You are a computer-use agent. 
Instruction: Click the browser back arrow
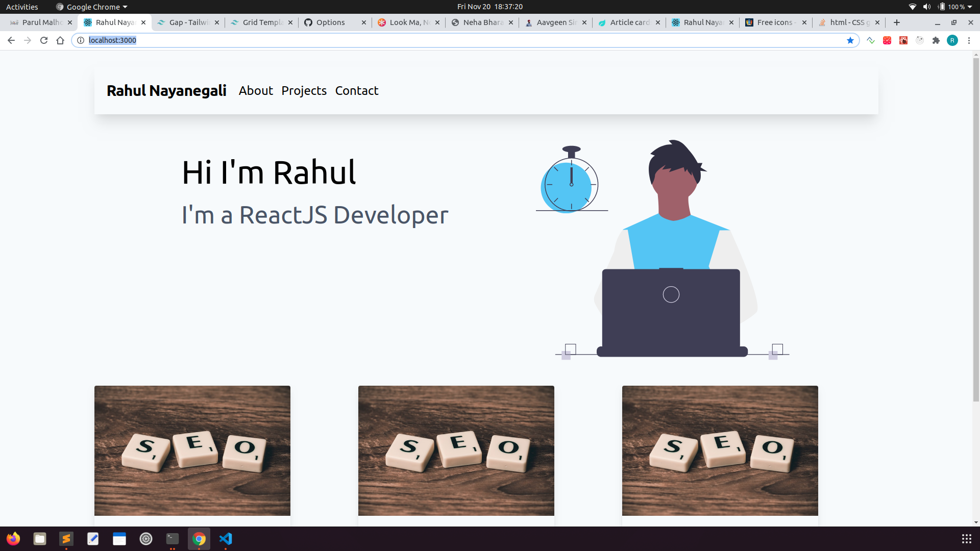(11, 40)
